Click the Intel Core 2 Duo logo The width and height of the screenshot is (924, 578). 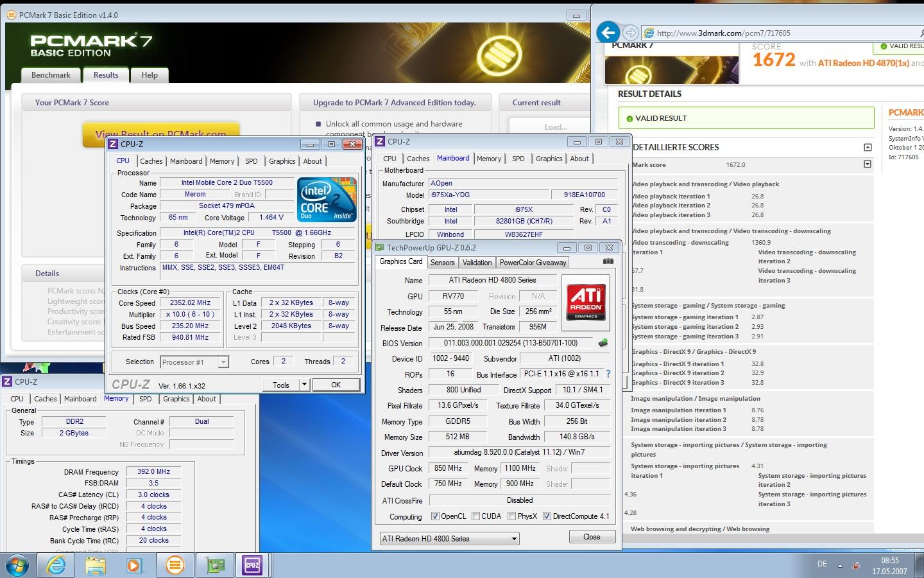327,200
